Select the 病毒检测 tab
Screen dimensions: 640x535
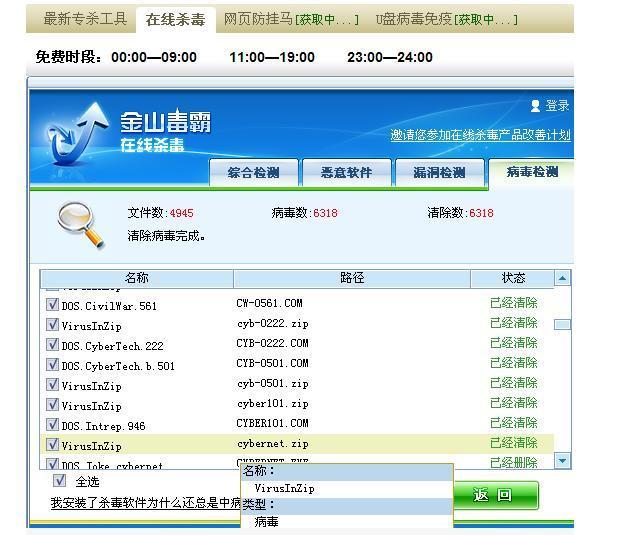point(532,172)
